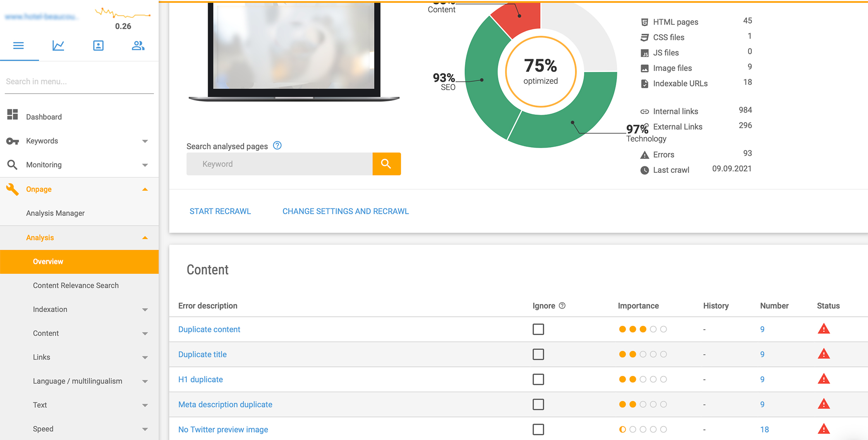
Task: Open Analysis Manager
Action: (55, 213)
